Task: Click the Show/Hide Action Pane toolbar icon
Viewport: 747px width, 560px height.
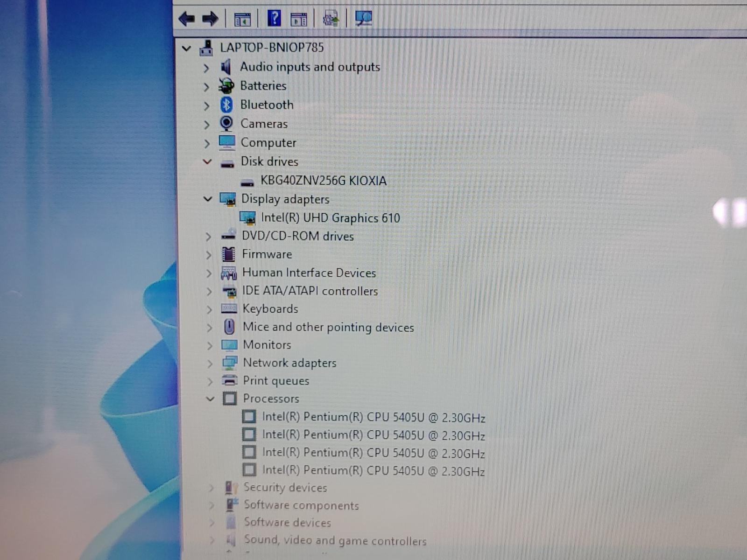Action: (299, 19)
